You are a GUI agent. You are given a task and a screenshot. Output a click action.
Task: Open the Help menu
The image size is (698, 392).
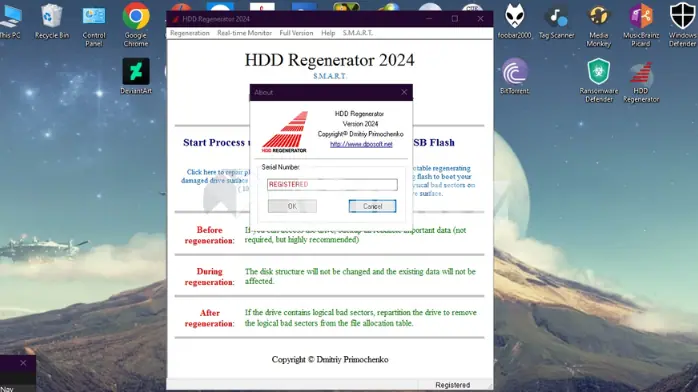(x=328, y=33)
